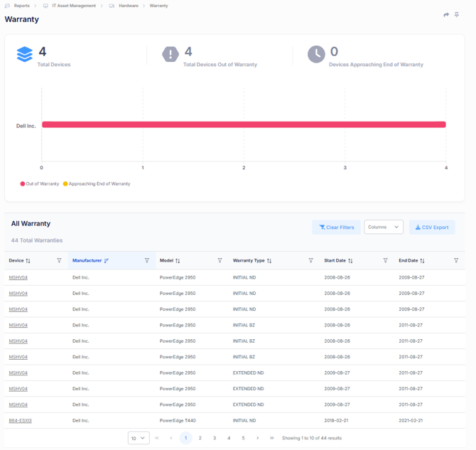The image size is (476, 450).
Task: Open the Manufacturer column filter
Action: pos(147,261)
